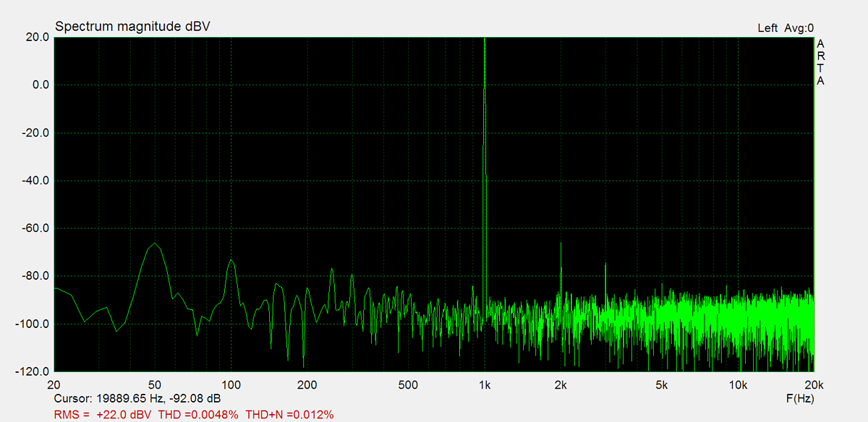Click the F(Hz) axis label
Screen dimensions: 868x422
[800, 399]
